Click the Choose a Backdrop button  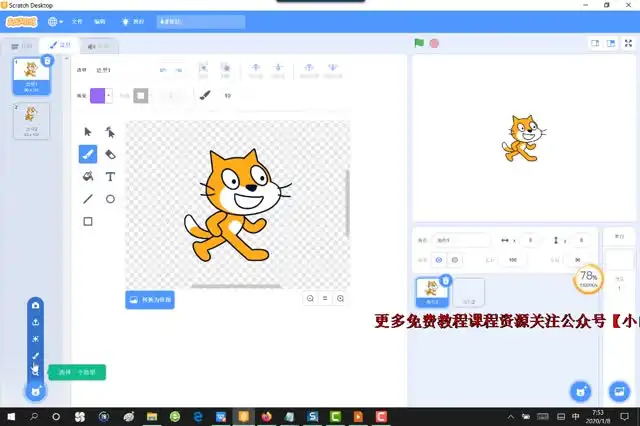619,392
